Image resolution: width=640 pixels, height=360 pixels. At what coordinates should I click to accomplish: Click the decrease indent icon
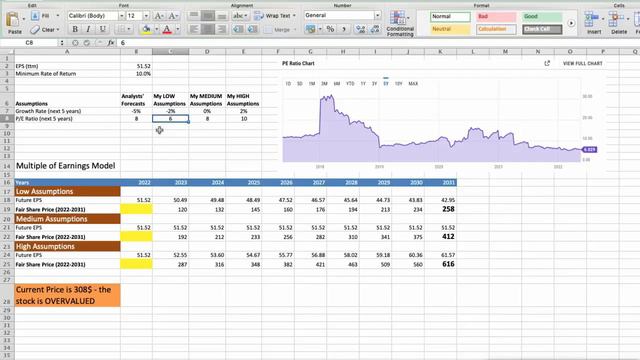(x=238, y=29)
